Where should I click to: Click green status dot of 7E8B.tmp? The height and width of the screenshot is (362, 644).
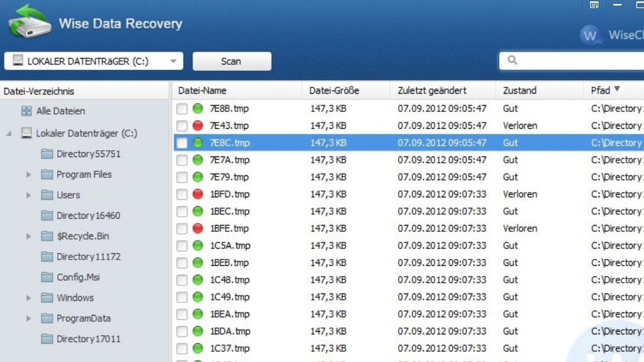(x=198, y=108)
